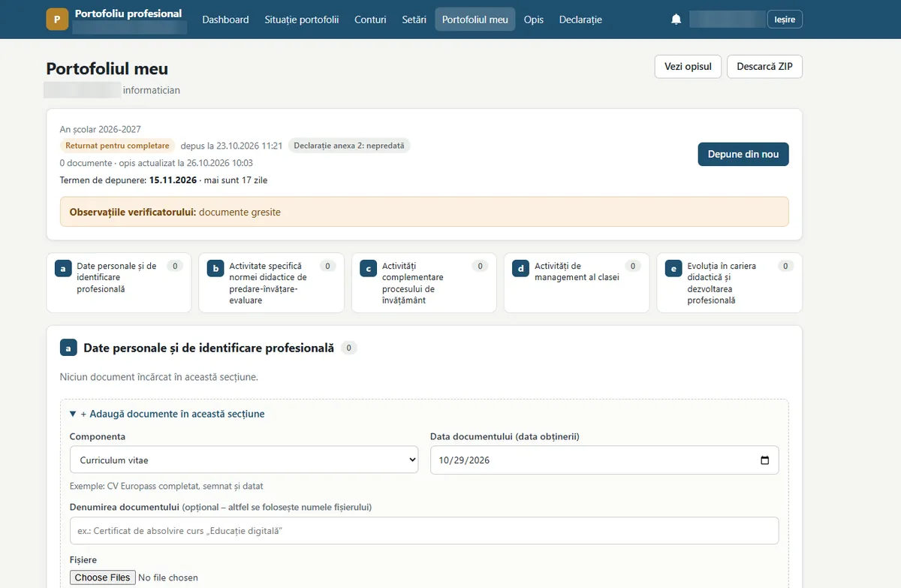The width and height of the screenshot is (901, 588).
Task: Focus the Denumirea documentului text field
Action: click(424, 531)
